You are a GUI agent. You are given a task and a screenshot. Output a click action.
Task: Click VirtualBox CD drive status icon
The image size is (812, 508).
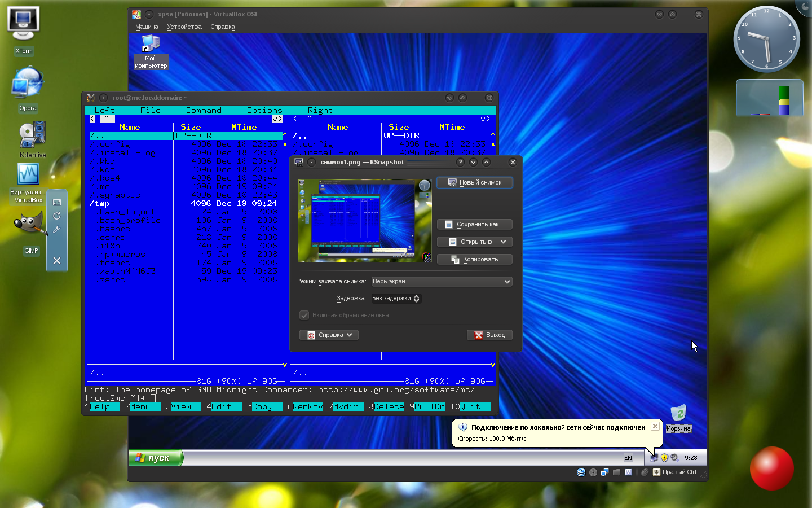[593, 472]
